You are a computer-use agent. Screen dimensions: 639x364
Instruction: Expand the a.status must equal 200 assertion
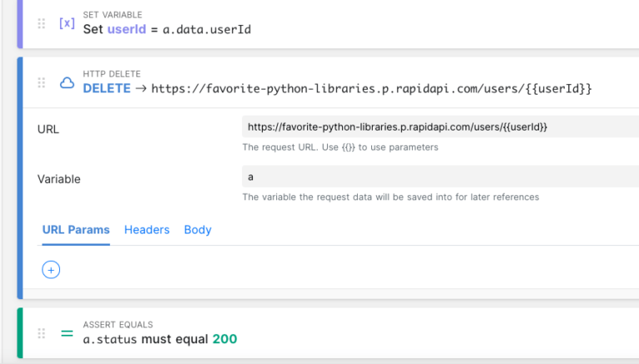pyautogui.click(x=331, y=333)
